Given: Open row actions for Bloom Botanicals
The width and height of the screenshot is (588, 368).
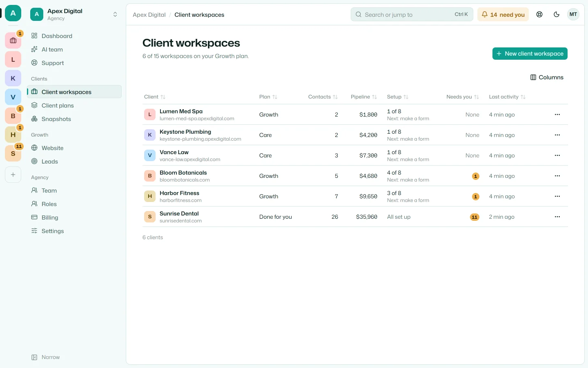Looking at the screenshot, I should 557,176.
